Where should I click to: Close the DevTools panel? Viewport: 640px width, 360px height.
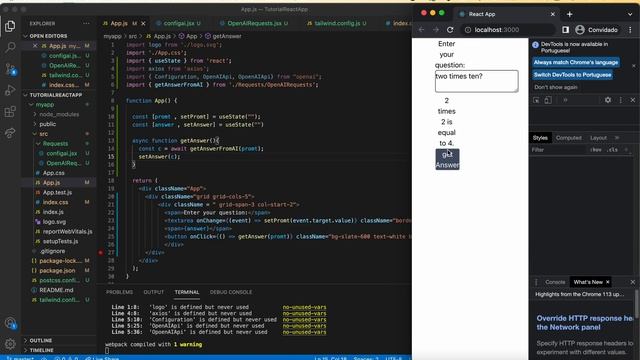click(x=633, y=100)
